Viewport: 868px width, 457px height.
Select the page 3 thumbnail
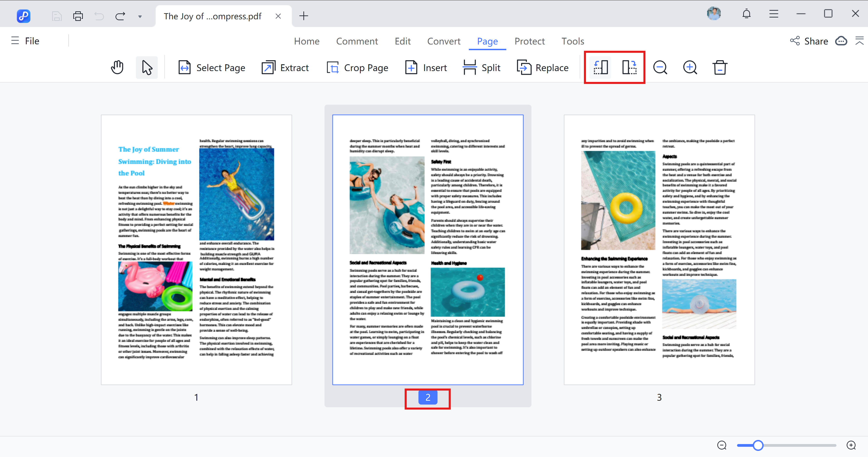coord(659,249)
